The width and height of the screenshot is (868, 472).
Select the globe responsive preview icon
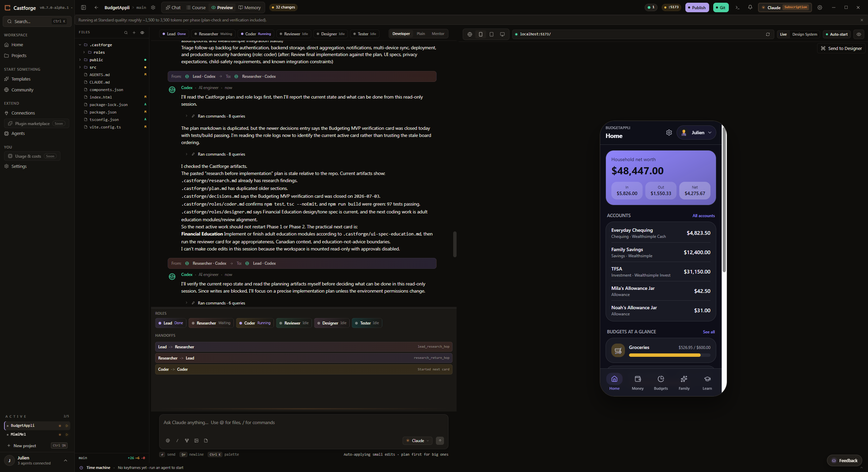tap(470, 34)
